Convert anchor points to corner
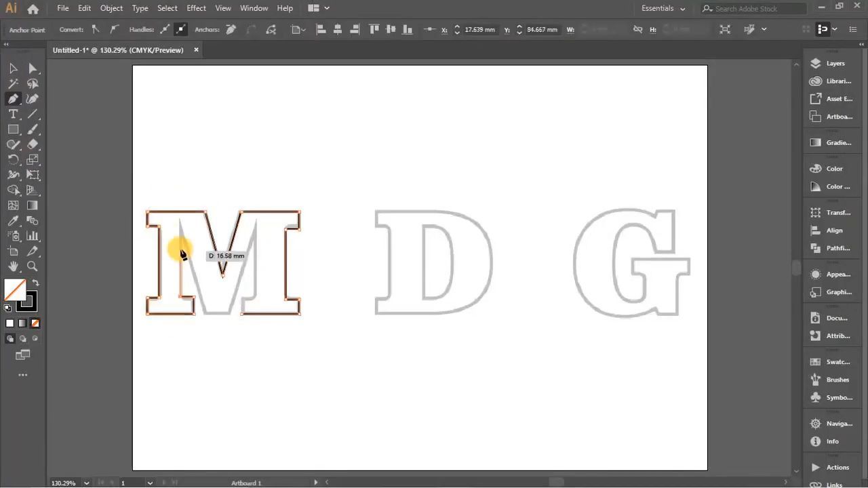The height and width of the screenshot is (488, 868). [96, 29]
